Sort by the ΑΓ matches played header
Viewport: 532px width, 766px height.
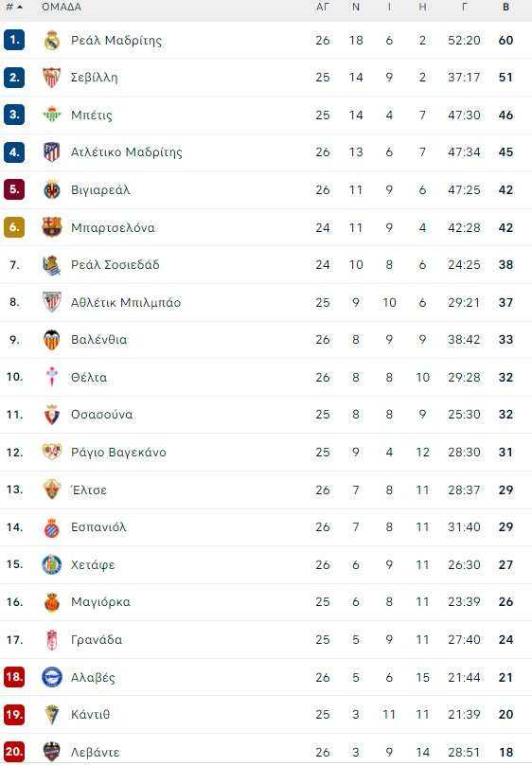coord(323,8)
